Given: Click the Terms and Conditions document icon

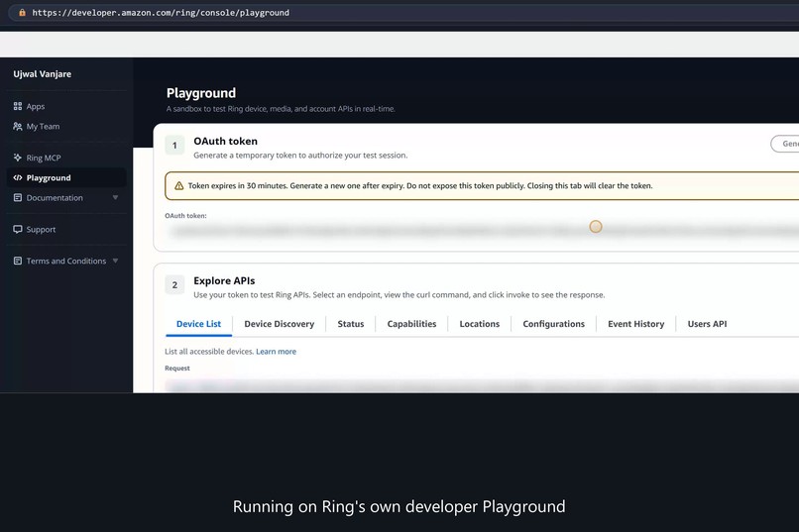Looking at the screenshot, I should click(18, 261).
